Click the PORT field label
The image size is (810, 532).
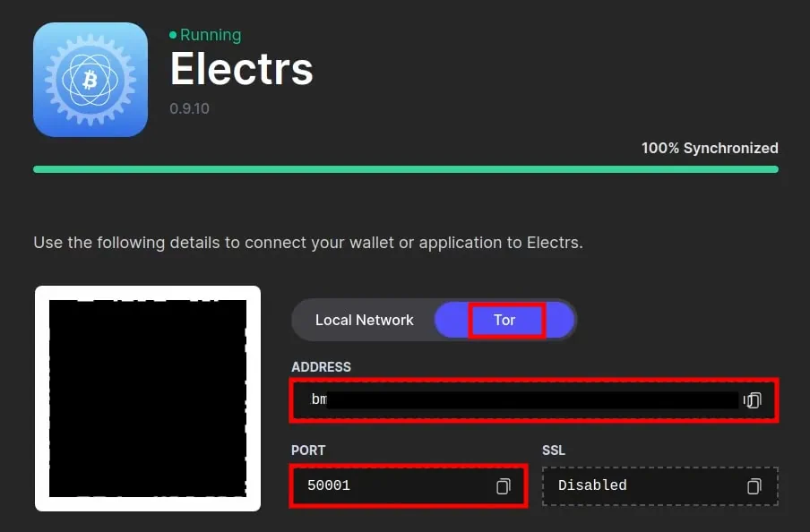pyautogui.click(x=308, y=450)
